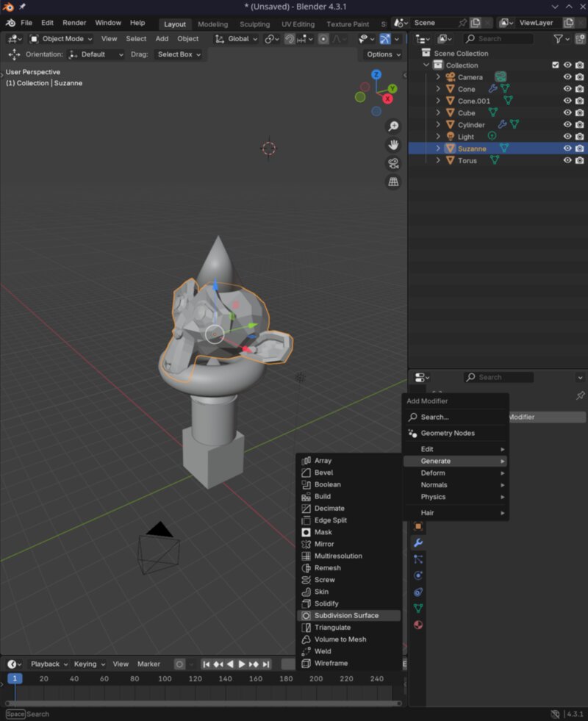Toggle proportional editing button
The height and width of the screenshot is (721, 588).
(x=323, y=39)
